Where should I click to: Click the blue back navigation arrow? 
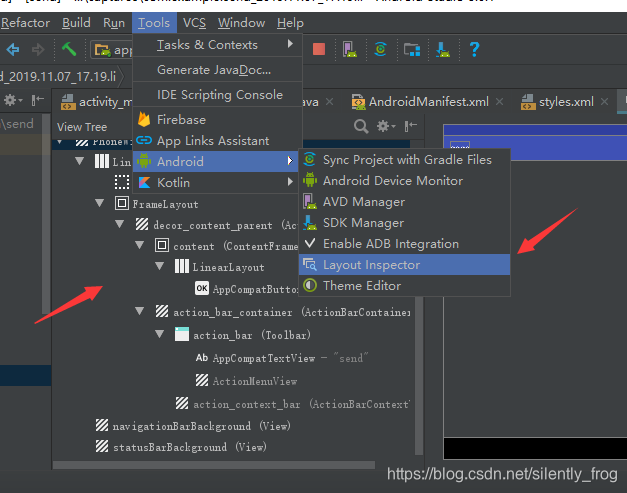pyautogui.click(x=13, y=50)
